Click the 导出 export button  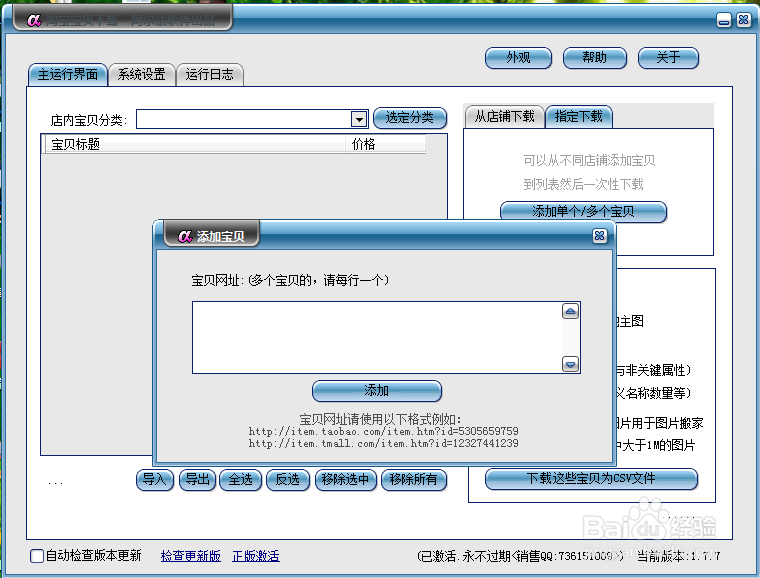tap(197, 480)
